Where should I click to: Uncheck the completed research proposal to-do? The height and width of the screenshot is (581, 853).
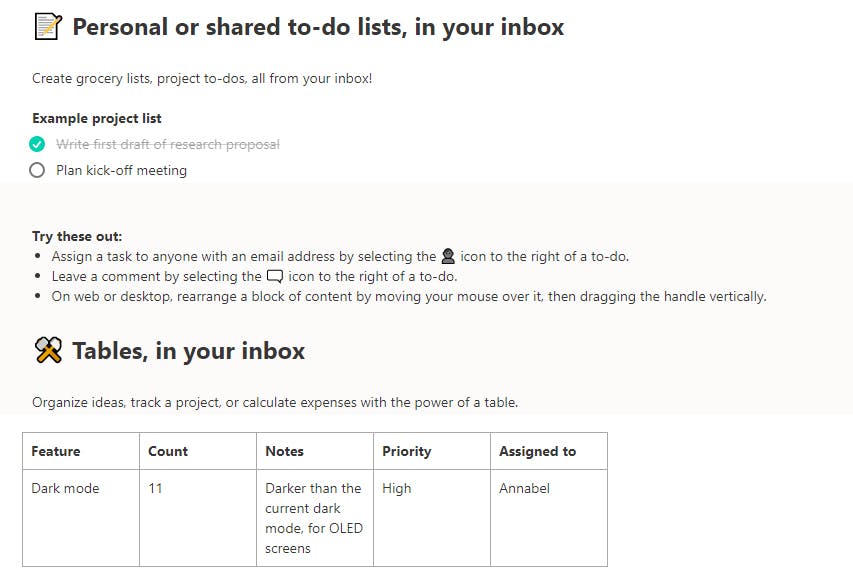[38, 144]
